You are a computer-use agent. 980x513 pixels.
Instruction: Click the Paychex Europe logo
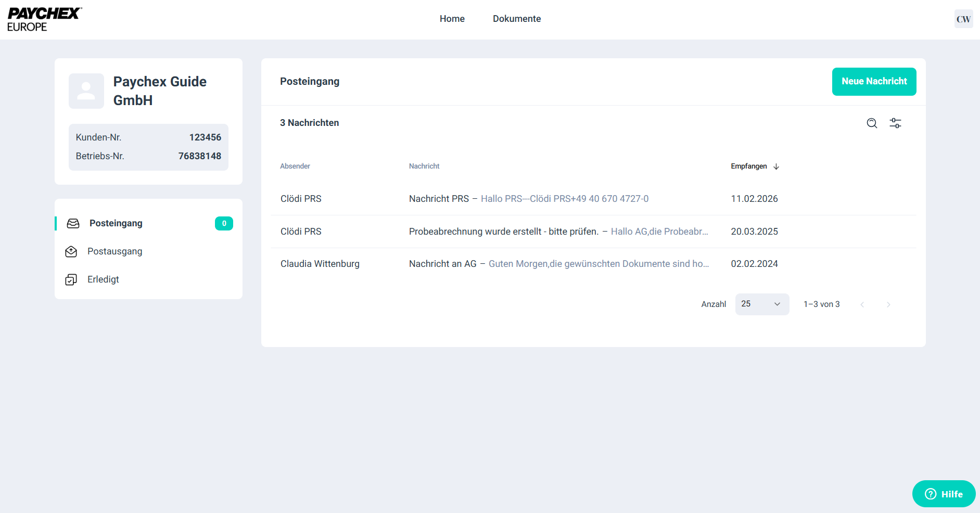pos(44,19)
